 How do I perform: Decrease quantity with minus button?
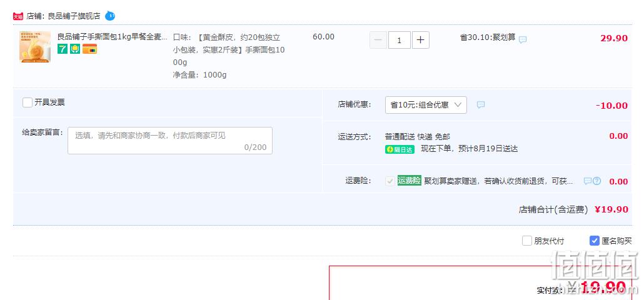click(x=378, y=40)
